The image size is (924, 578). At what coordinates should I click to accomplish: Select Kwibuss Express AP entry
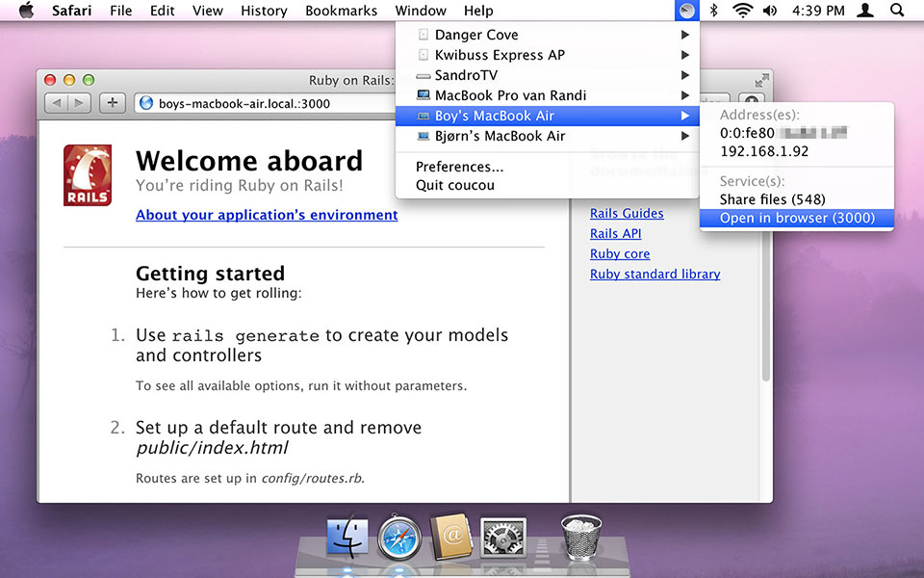coord(548,55)
